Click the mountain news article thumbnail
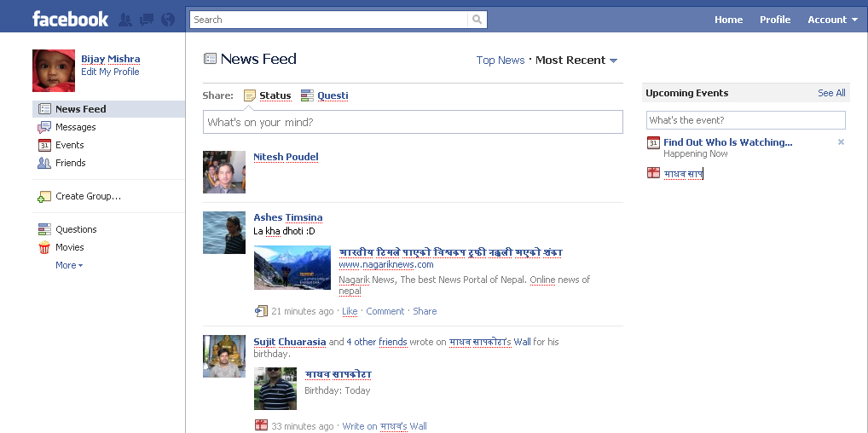Viewport: 868px width, 433px height. point(292,268)
